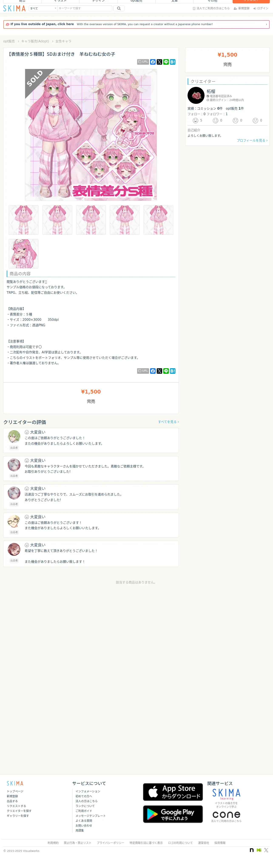Select the first small preview thumbnail
273x868 pixels.
(24, 220)
